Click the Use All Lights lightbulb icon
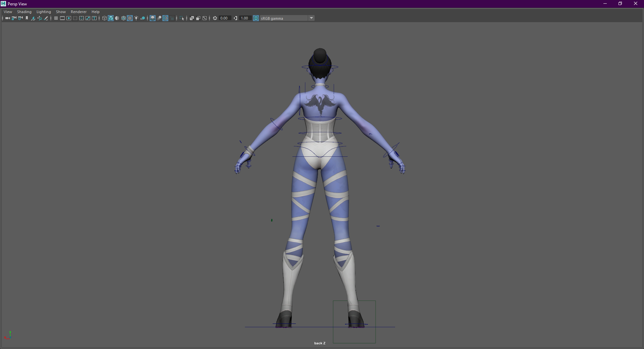 click(x=136, y=18)
